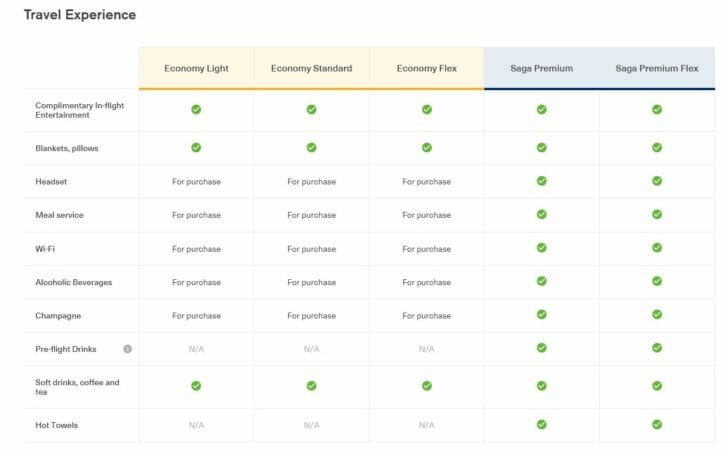
Task: Click Saga Premium checkmark for Soft drinks row
Action: click(542, 386)
